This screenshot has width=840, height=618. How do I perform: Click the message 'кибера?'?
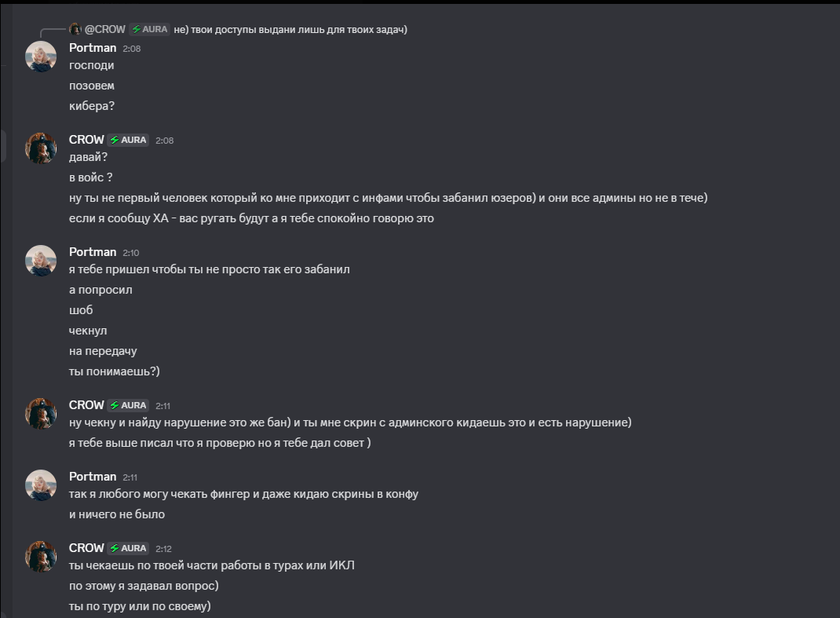pos(92,106)
